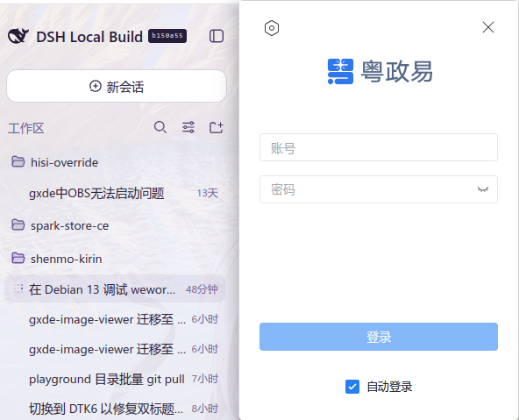The width and height of the screenshot is (519, 420).
Task: Click the 工作区 workspace heading
Action: coord(26,128)
